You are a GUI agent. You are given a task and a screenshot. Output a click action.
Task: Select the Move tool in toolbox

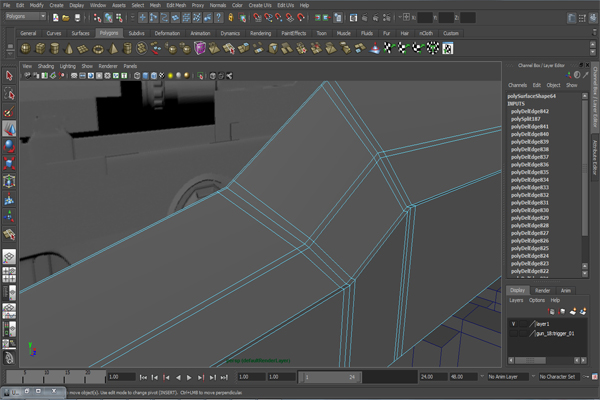(x=9, y=129)
